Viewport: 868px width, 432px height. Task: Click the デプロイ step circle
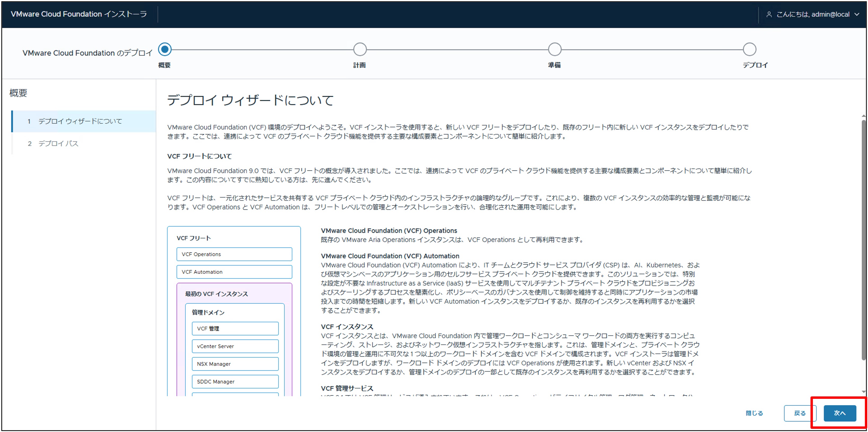click(750, 50)
